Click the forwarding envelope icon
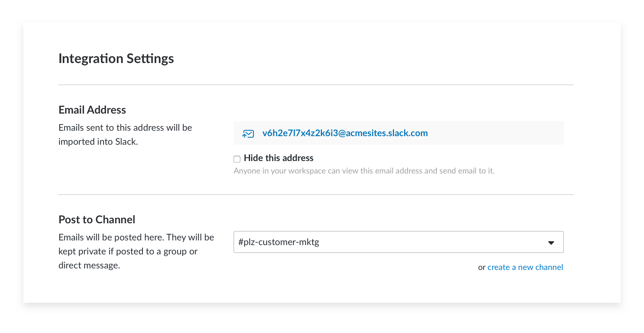 tap(248, 134)
